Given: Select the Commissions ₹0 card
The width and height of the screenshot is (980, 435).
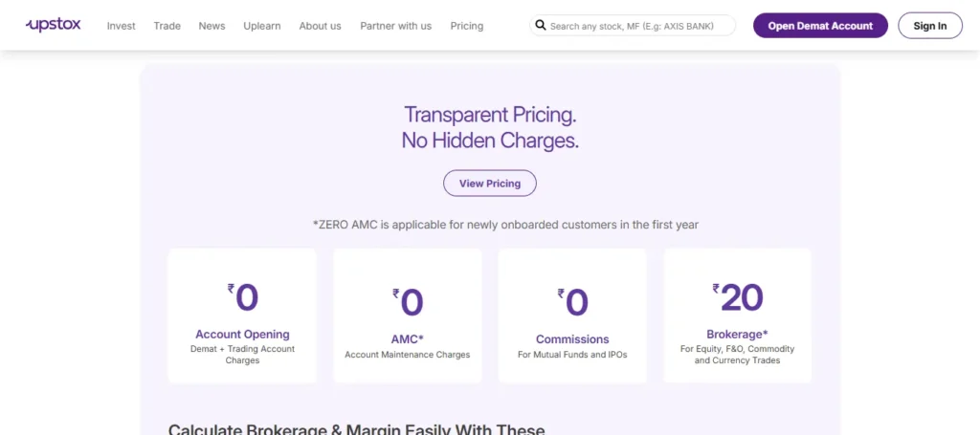Looking at the screenshot, I should 572,315.
